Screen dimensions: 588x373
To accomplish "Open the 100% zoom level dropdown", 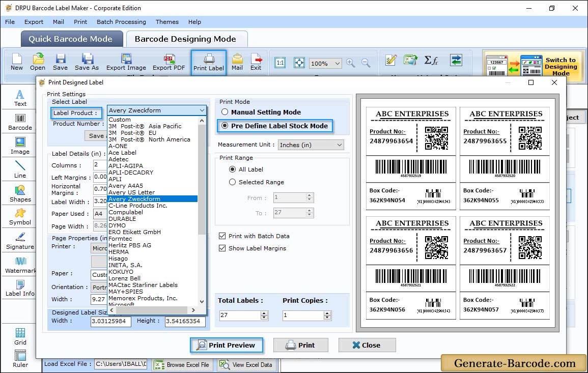I will click(325, 63).
